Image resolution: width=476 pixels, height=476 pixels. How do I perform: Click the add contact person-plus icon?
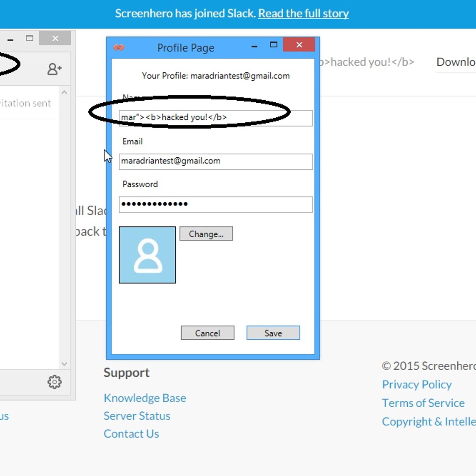tap(54, 69)
